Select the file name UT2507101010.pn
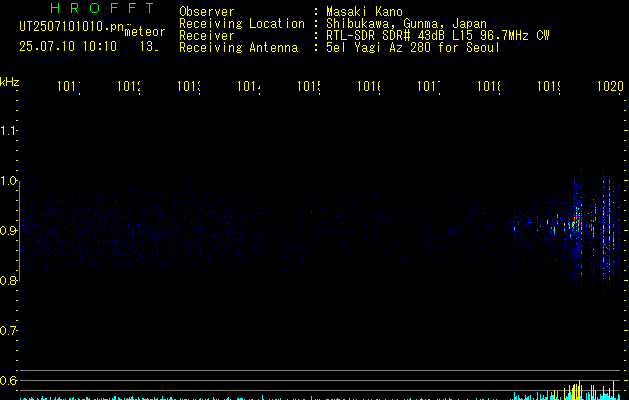Image resolution: width=629 pixels, height=400 pixels. coord(72,27)
